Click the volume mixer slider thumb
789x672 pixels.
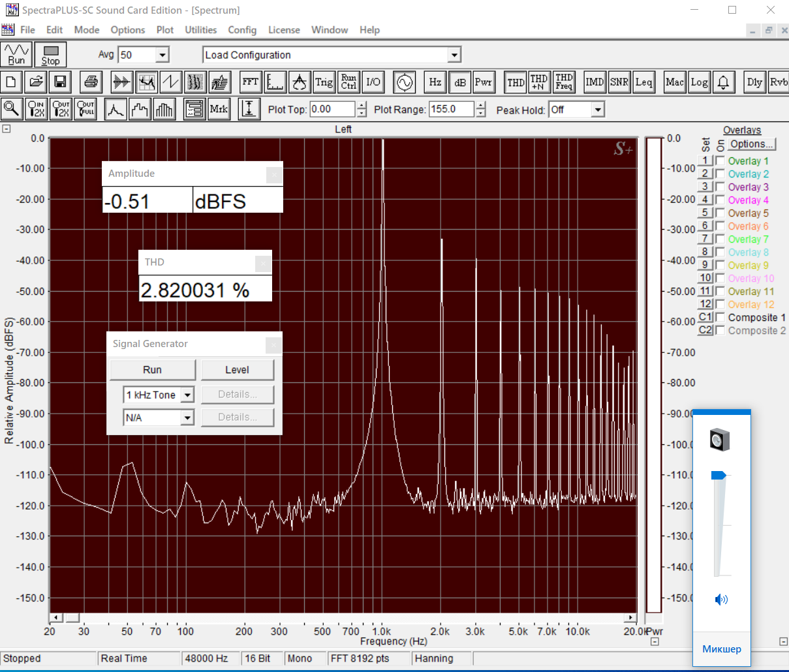tap(719, 475)
